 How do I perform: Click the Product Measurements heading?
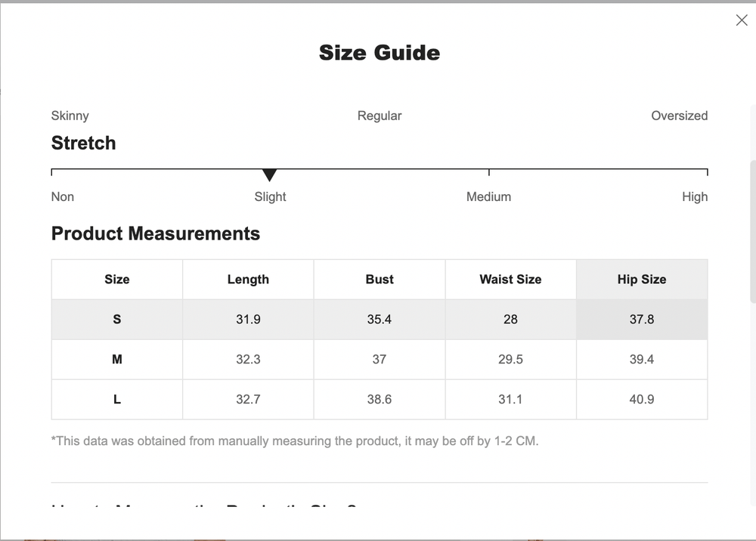pos(155,233)
